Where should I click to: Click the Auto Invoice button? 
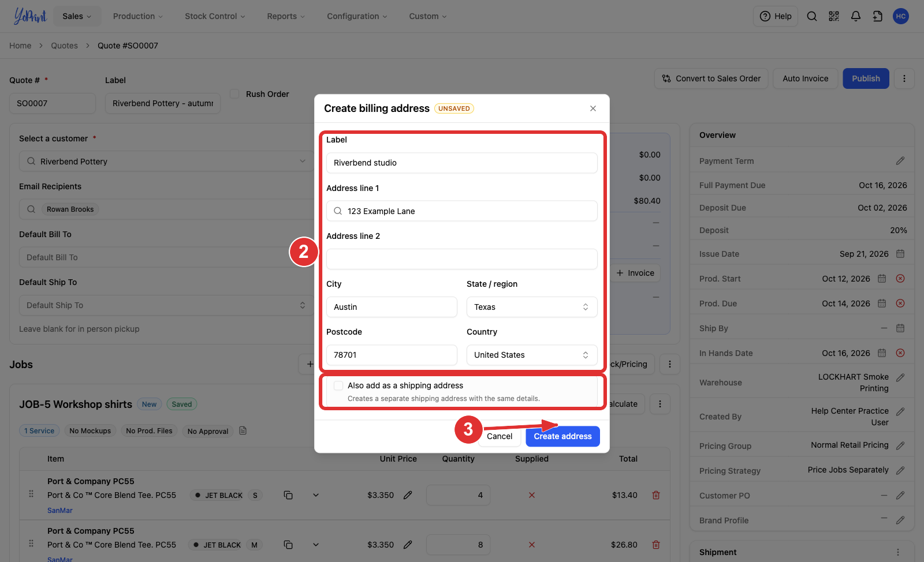point(805,78)
